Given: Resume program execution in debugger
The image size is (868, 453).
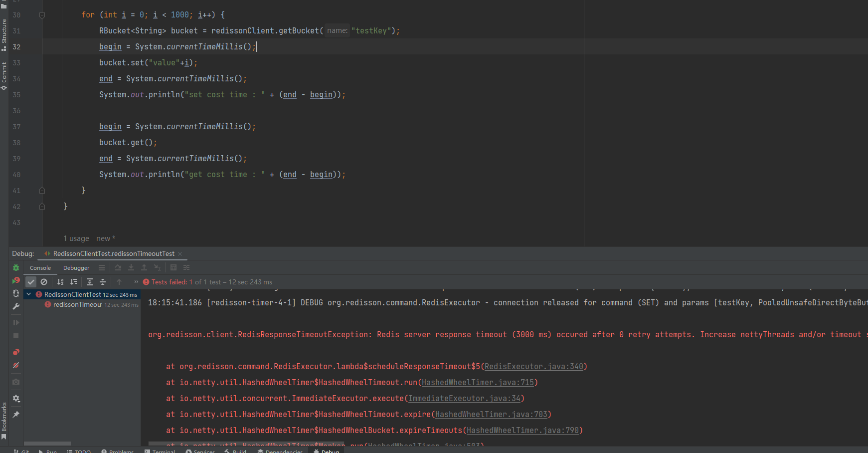Looking at the screenshot, I should pos(15,322).
